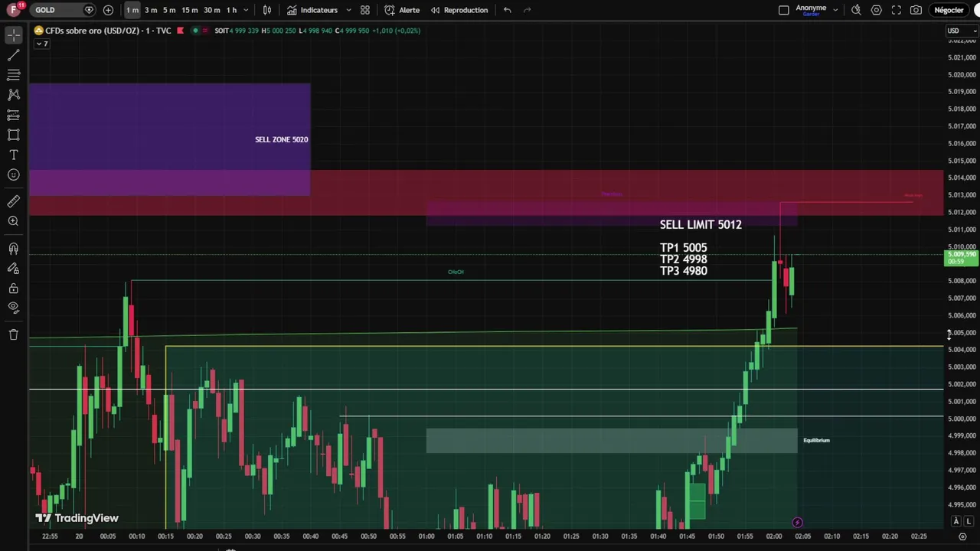The image size is (980, 551).
Task: Switch to the 15 m timeframe
Action: point(190,10)
